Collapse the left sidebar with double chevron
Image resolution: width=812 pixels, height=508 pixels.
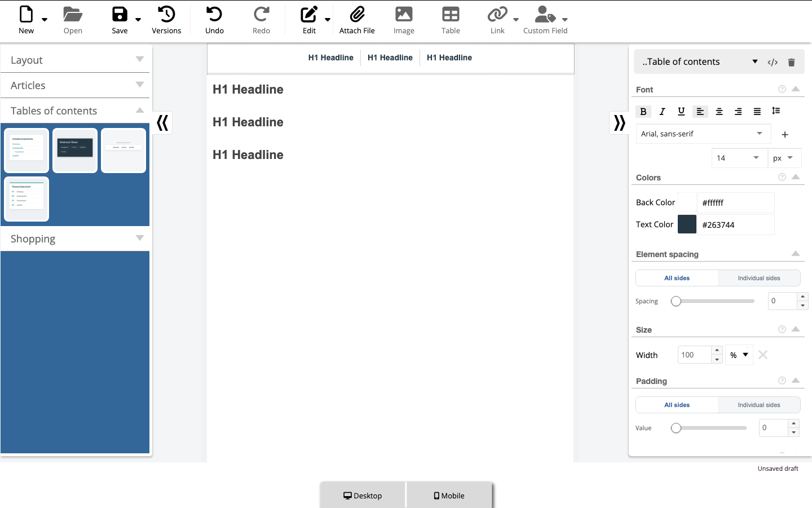162,123
